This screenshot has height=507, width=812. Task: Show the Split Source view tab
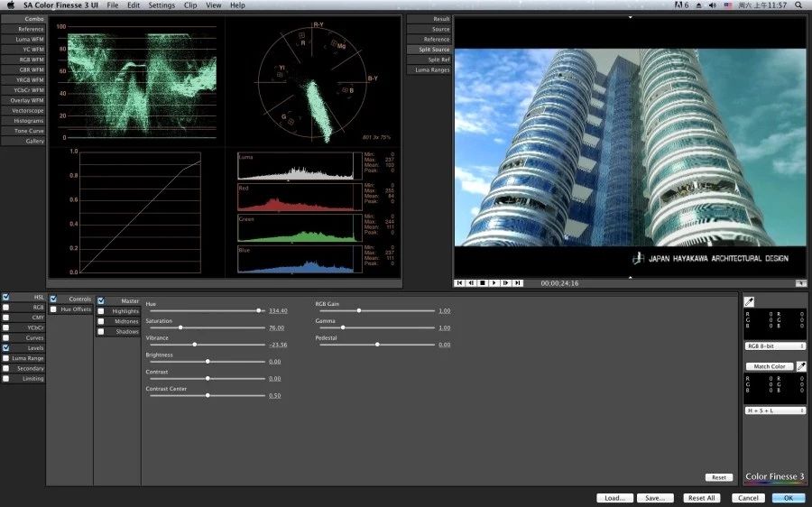(429, 50)
